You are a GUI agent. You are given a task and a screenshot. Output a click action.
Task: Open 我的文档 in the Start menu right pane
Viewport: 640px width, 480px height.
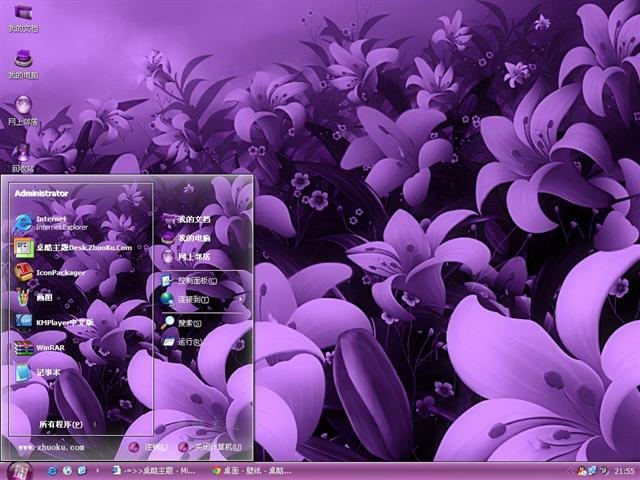tap(187, 219)
